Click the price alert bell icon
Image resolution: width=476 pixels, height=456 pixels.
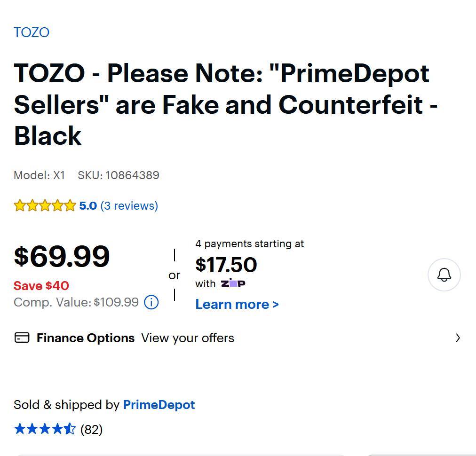tap(444, 275)
